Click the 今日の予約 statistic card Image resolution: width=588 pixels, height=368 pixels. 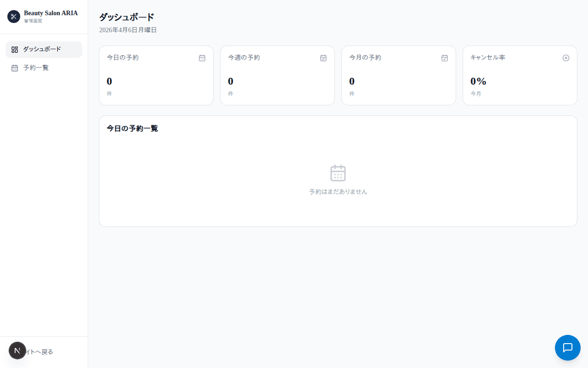click(x=156, y=75)
